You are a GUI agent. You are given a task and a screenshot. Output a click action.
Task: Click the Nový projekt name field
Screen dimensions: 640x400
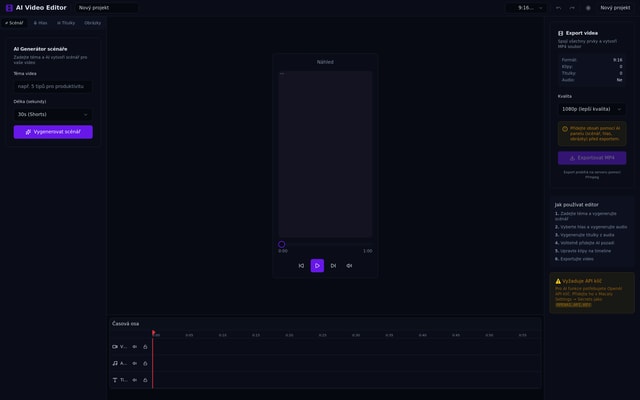[x=107, y=8]
